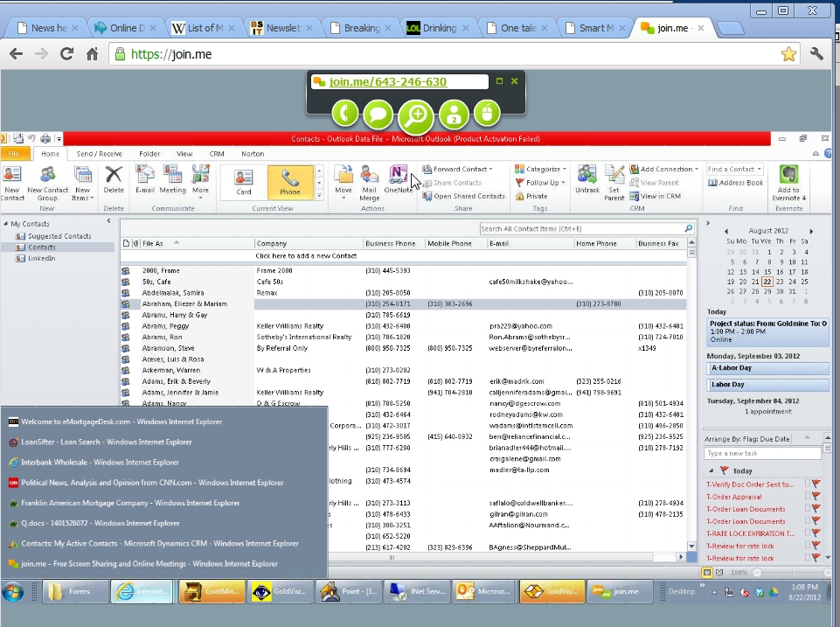Viewport: 840px width, 627px height.
Task: Mark T-Verify Doc Order task complete
Action: pos(808,484)
